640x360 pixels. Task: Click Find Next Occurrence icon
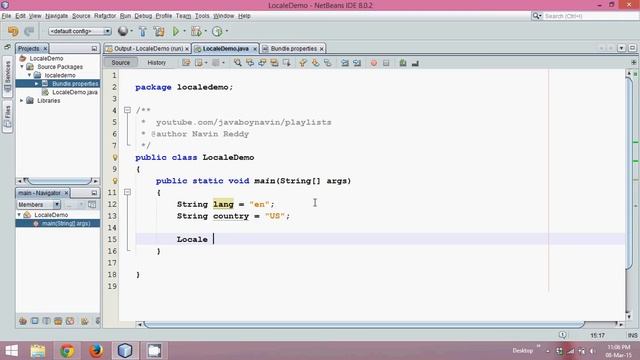(x=262, y=63)
